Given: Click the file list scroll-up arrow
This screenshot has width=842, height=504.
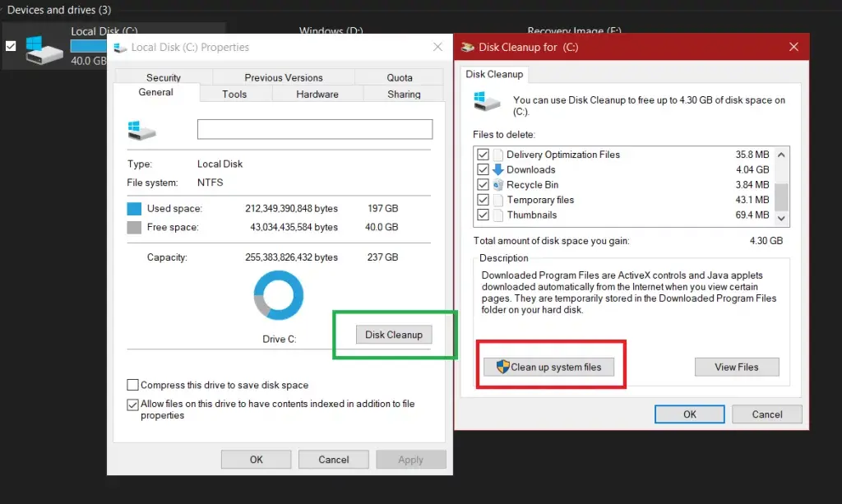Looking at the screenshot, I should [781, 155].
